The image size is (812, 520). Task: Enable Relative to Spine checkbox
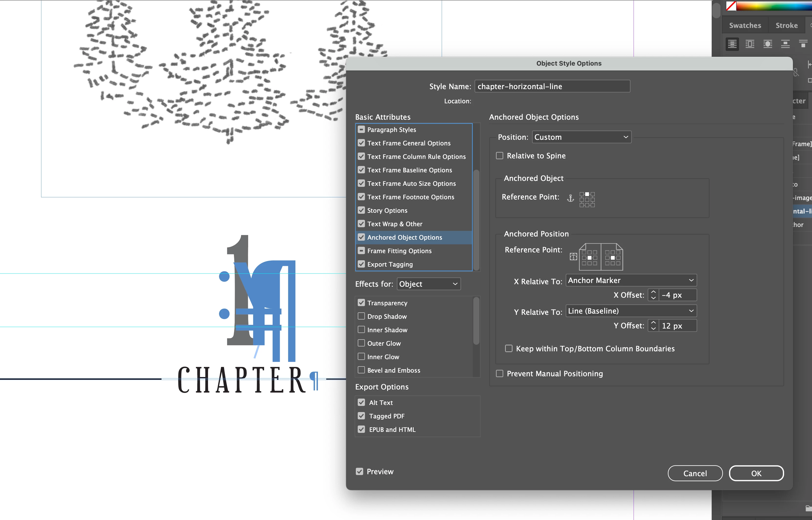tap(499, 156)
